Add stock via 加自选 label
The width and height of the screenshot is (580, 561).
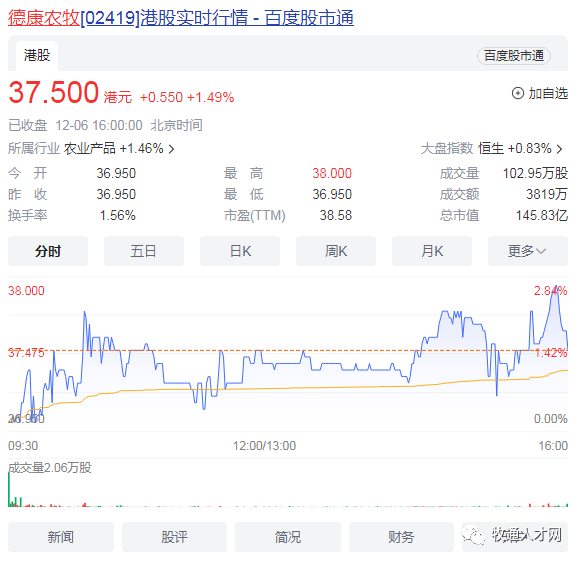pos(548,93)
